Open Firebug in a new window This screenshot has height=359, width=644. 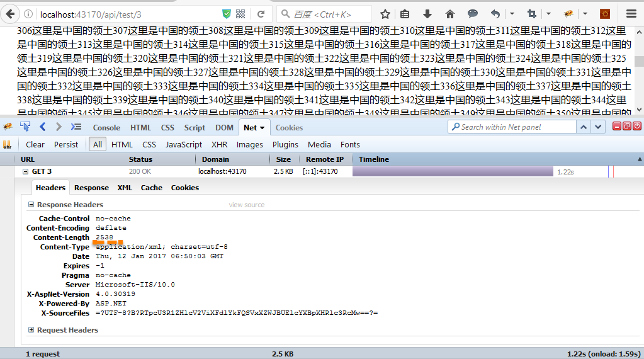click(627, 126)
